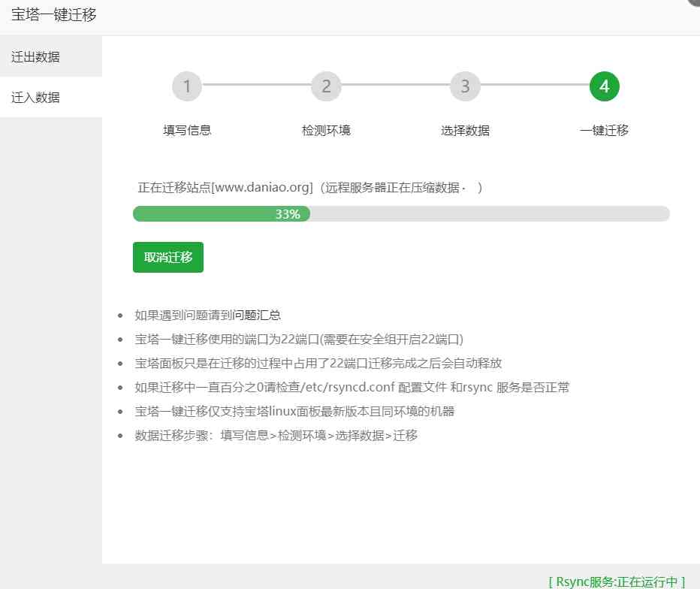
Task: Click the green step 4 circle
Action: [605, 86]
